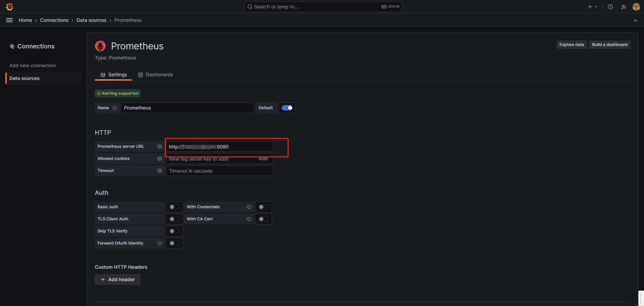Enable With Credentials switch
The height and width of the screenshot is (306, 644).
click(264, 207)
